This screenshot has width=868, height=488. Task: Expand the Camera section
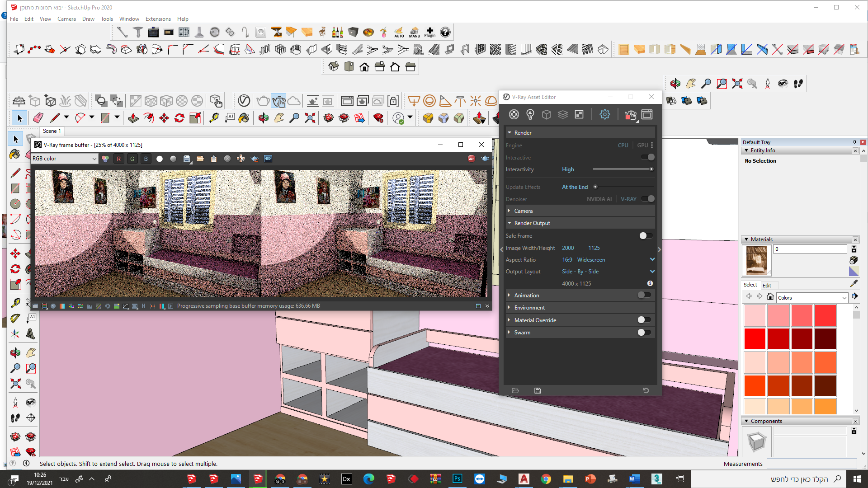point(523,211)
